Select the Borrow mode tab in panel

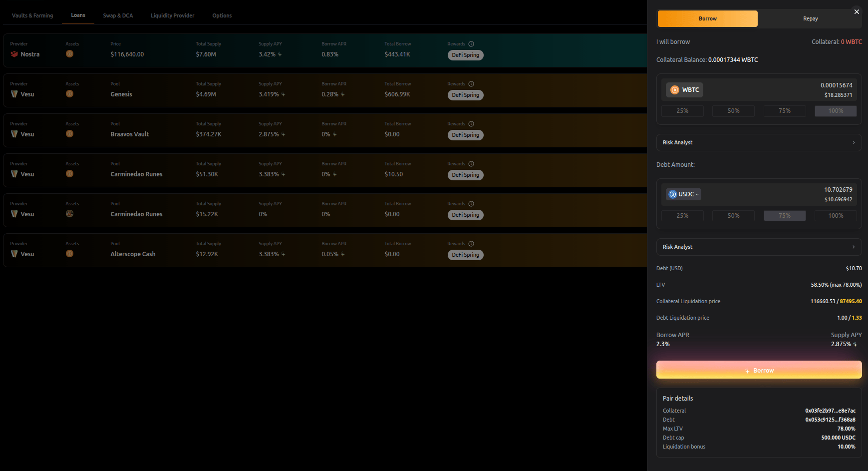[707, 18]
